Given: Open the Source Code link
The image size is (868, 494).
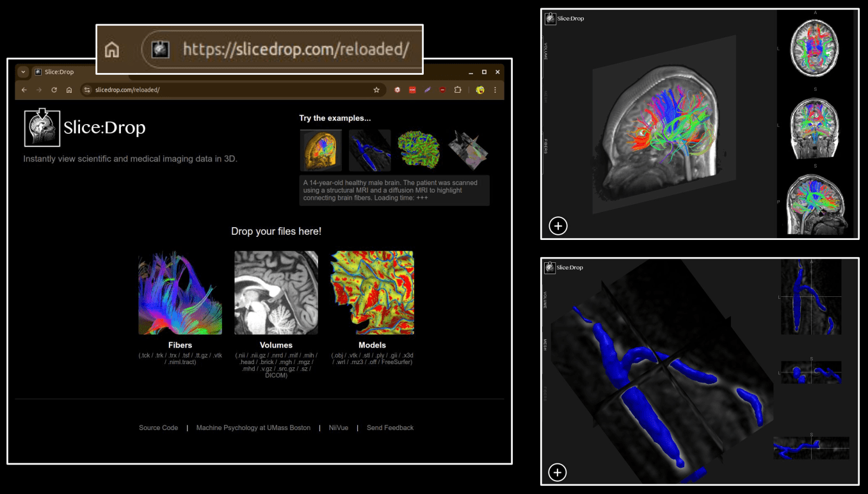Looking at the screenshot, I should (x=158, y=427).
